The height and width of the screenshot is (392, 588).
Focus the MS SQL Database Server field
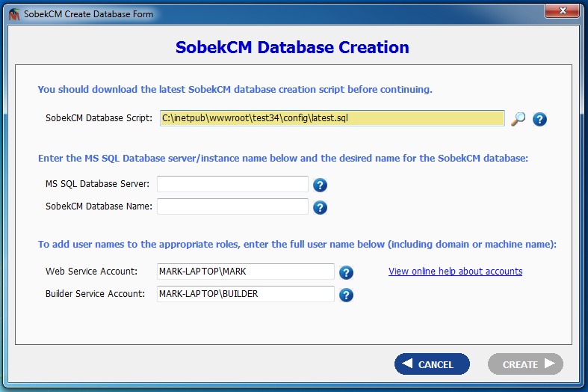(x=232, y=184)
